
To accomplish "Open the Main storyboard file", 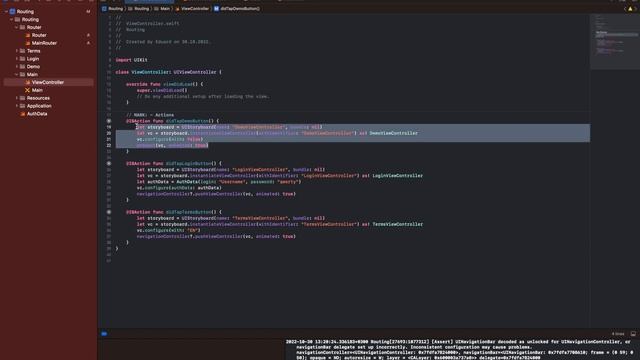I will [x=37, y=90].
